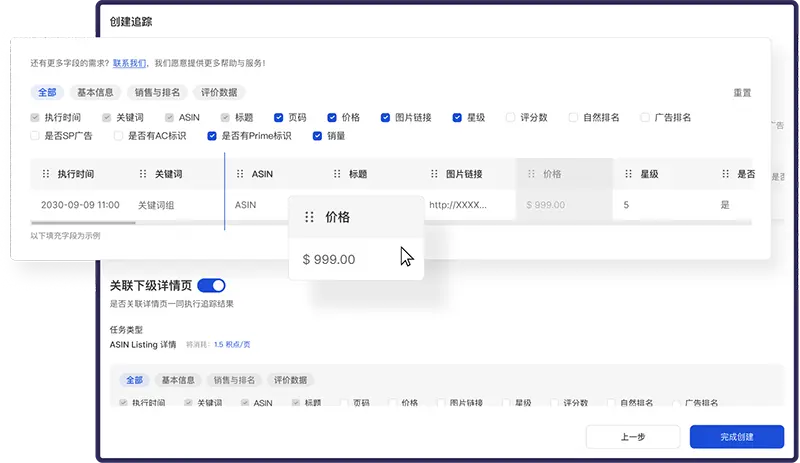
Task: Click drag handle on floating 价格 card
Action: tap(309, 217)
